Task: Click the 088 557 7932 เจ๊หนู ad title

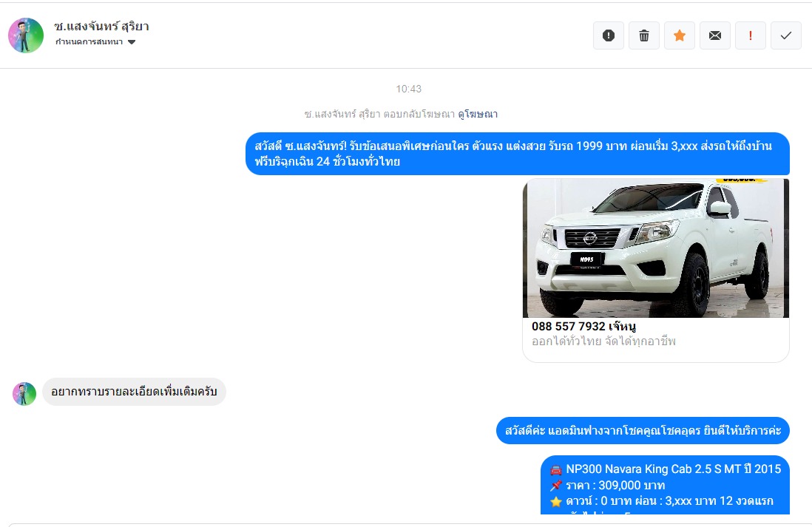Action: point(583,327)
